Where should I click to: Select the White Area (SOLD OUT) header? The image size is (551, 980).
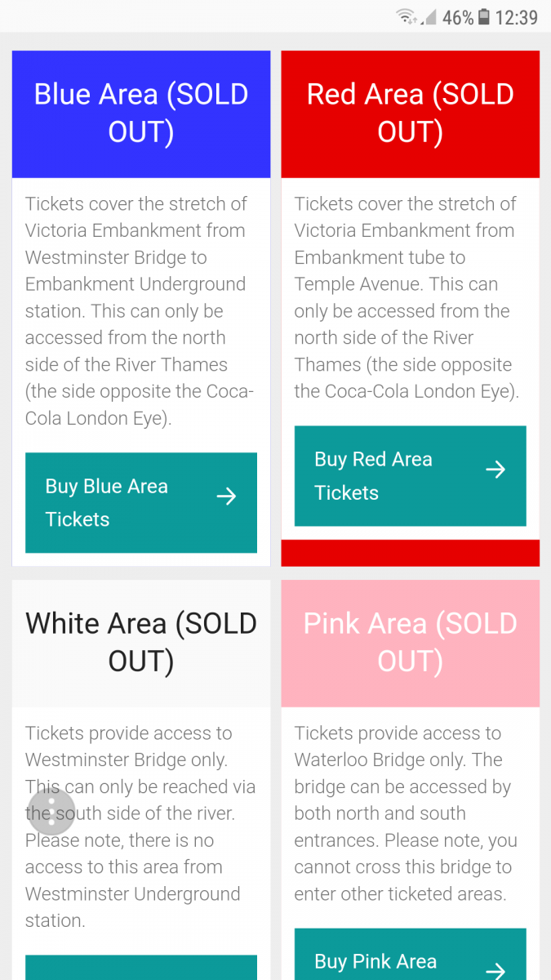[x=141, y=643]
